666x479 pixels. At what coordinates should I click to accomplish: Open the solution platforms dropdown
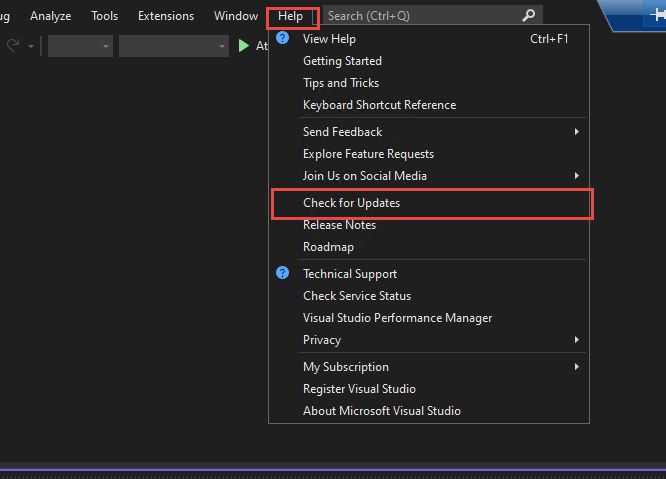(174, 46)
